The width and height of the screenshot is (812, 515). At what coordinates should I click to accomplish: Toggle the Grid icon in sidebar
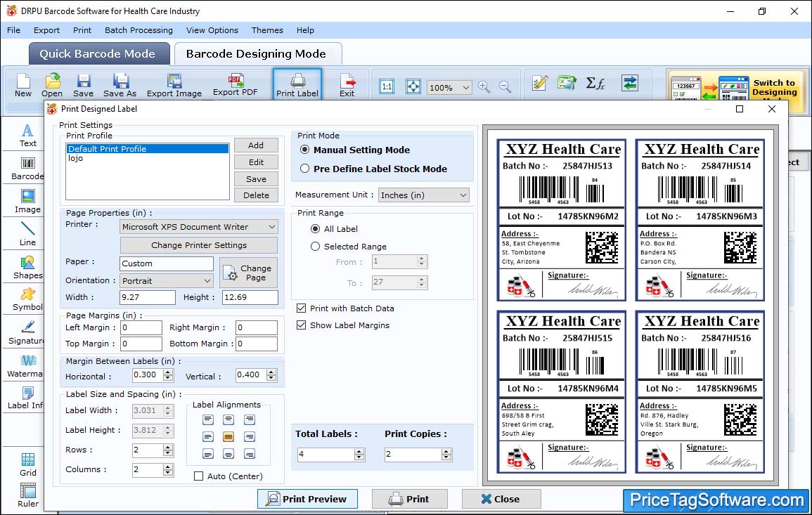pos(28,464)
